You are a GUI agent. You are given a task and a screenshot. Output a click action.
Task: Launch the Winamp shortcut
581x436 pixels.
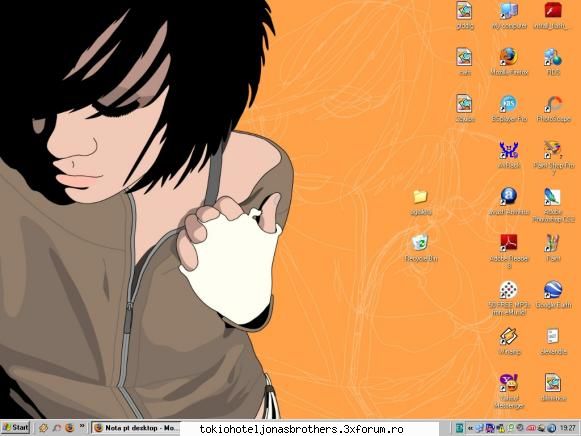pyautogui.click(x=509, y=341)
